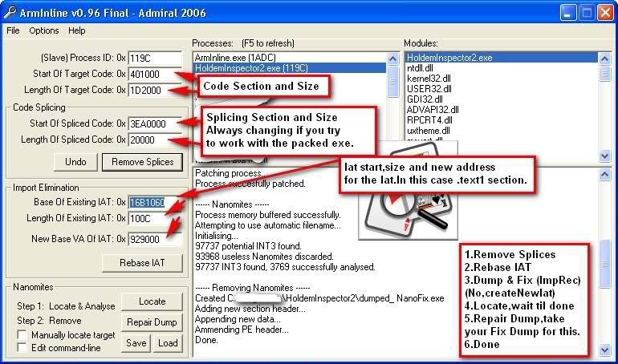This screenshot has height=364, width=618.
Task: Click Processes list scroll up arrow
Action: (393, 59)
